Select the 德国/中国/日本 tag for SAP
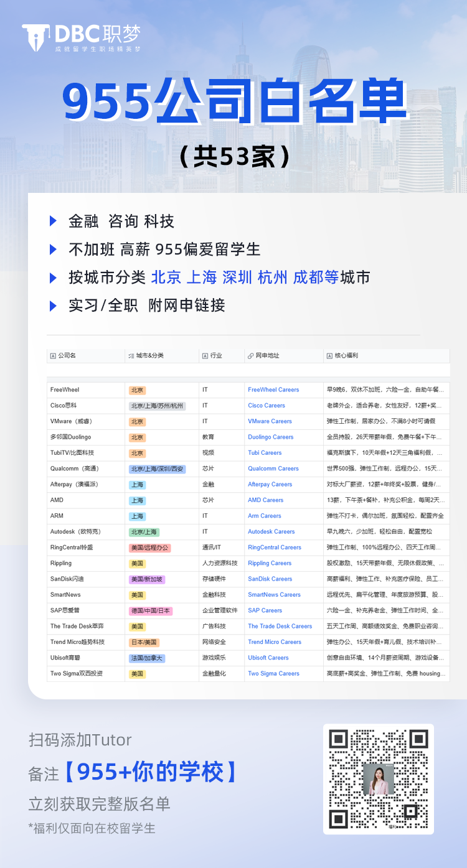The width and height of the screenshot is (467, 868). [x=150, y=610]
